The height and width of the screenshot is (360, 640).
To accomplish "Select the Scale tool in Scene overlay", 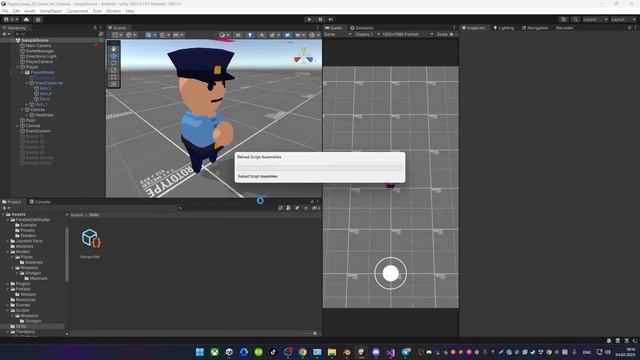I will [x=113, y=70].
